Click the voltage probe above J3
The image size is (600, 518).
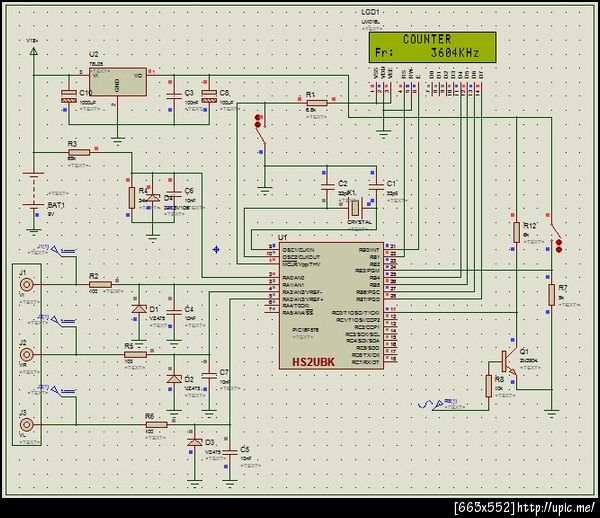point(63,391)
